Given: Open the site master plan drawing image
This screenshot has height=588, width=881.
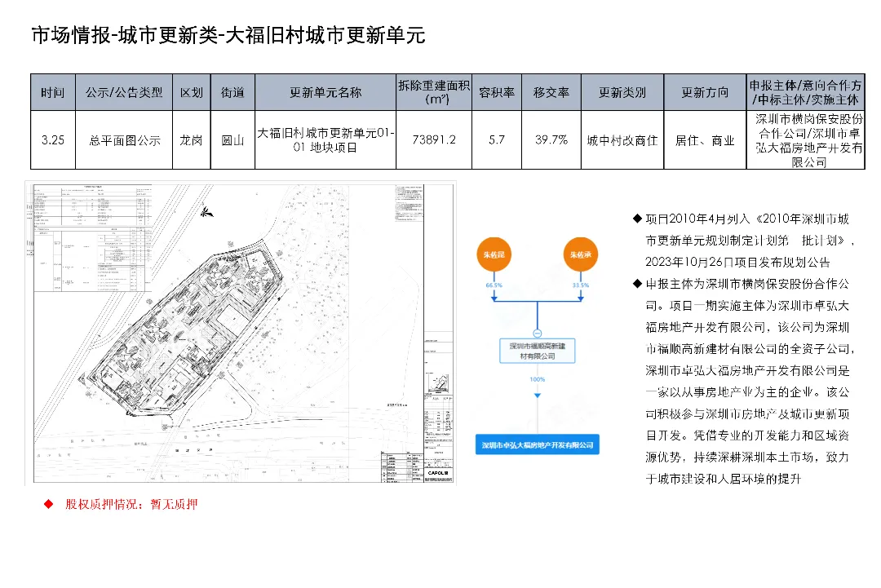Looking at the screenshot, I should [241, 333].
